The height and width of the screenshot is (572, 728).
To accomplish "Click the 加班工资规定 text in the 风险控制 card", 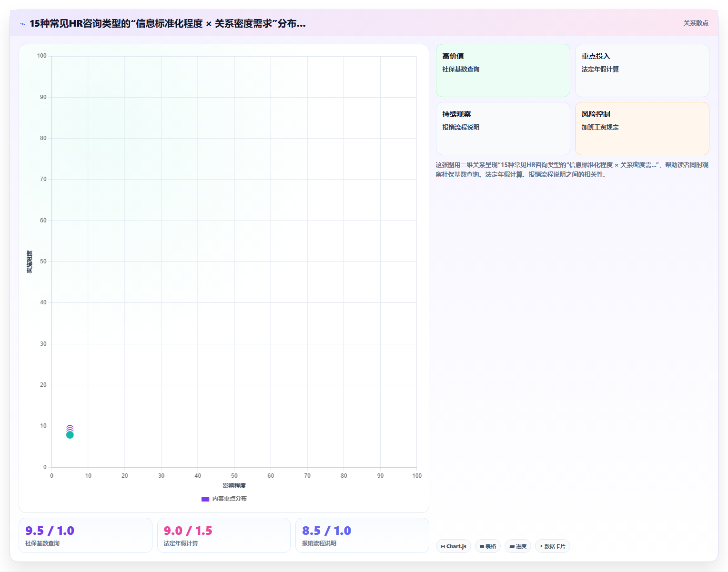I will [600, 128].
